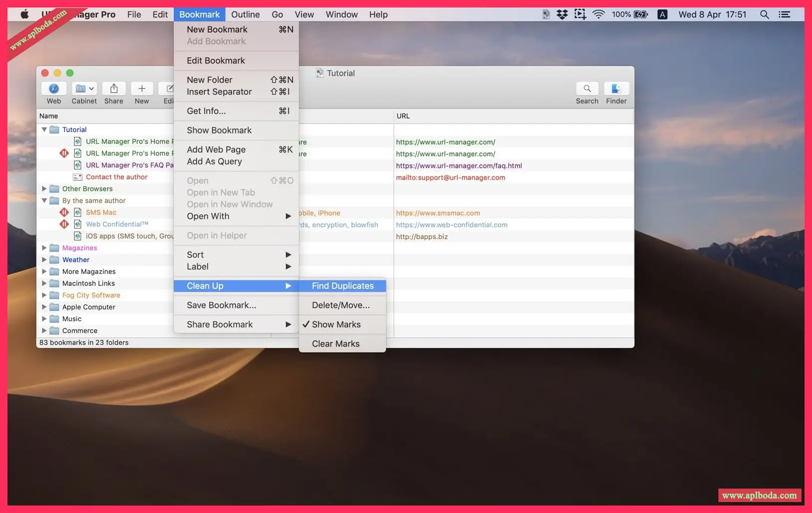Select Add As Query menu item
812x513 pixels.
click(236, 161)
